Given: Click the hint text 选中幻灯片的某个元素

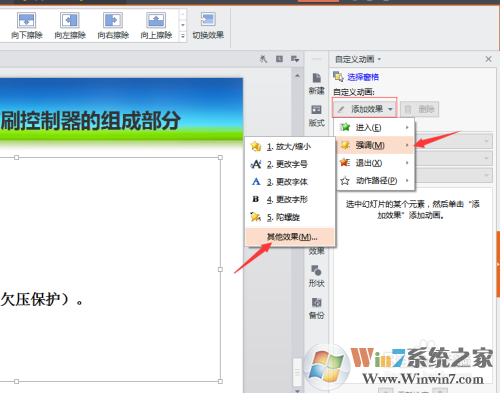Looking at the screenshot, I should tap(413, 210).
